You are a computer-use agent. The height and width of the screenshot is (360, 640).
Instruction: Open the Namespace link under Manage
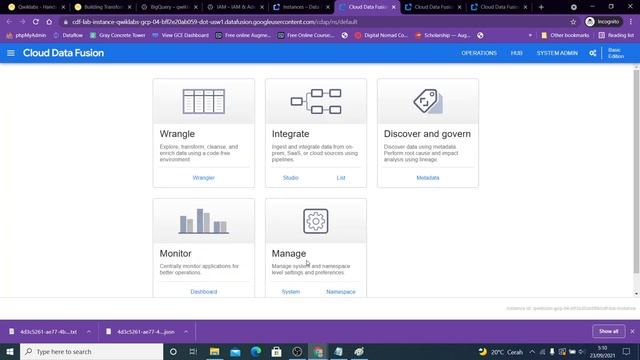click(341, 292)
